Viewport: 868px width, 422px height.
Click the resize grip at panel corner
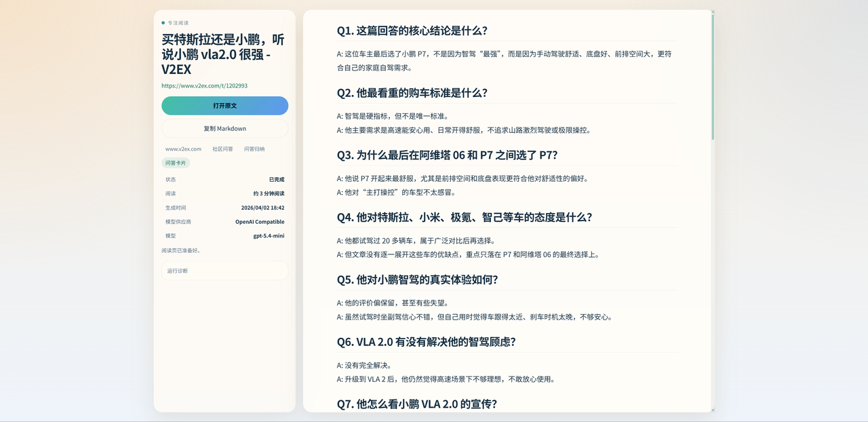711,409
